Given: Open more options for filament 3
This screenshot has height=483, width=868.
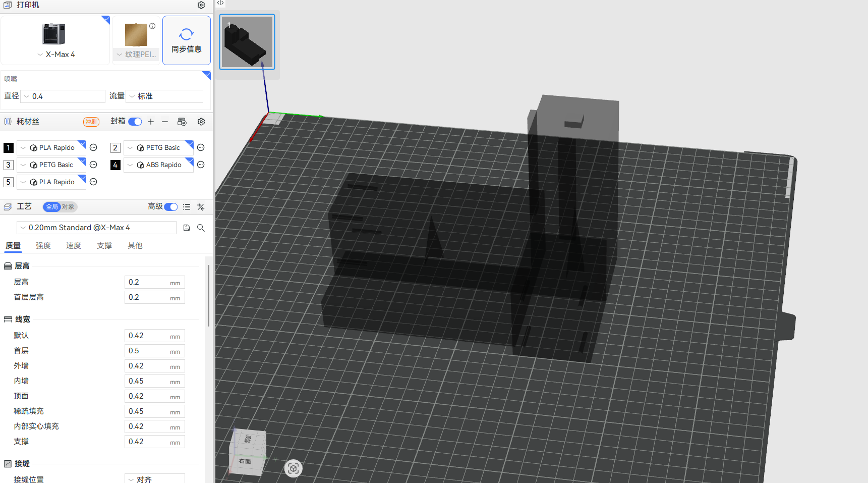Looking at the screenshot, I should pos(93,165).
